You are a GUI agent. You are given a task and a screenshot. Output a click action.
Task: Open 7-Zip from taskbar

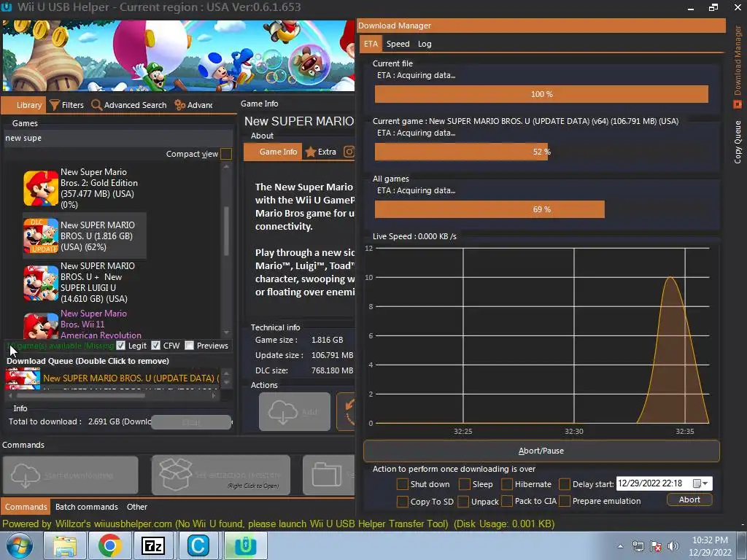pyautogui.click(x=153, y=545)
